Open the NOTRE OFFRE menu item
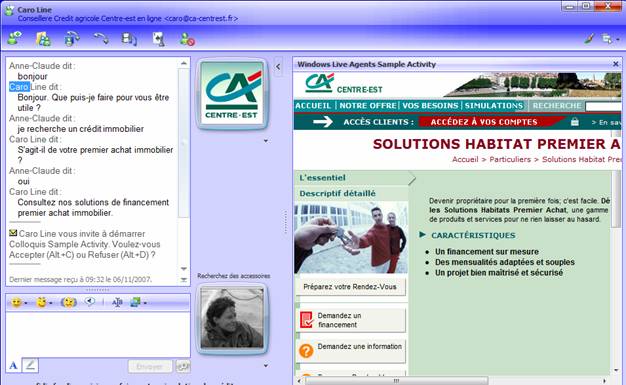 click(368, 105)
